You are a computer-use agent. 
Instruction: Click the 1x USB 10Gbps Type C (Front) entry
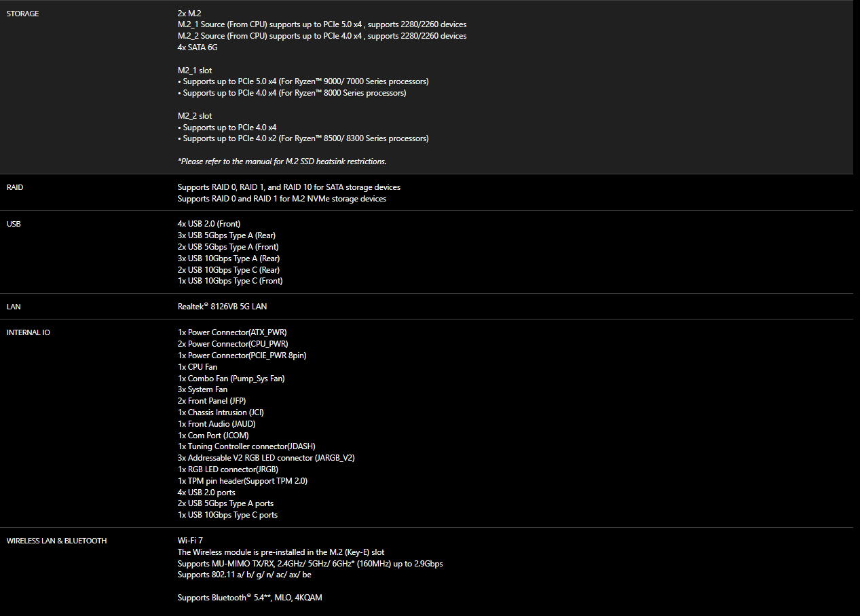coord(230,281)
